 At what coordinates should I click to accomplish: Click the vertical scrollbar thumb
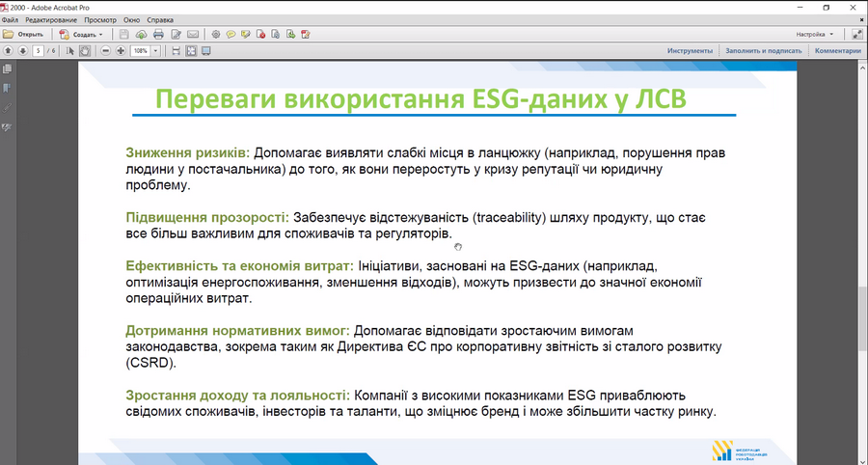pyautogui.click(x=863, y=318)
